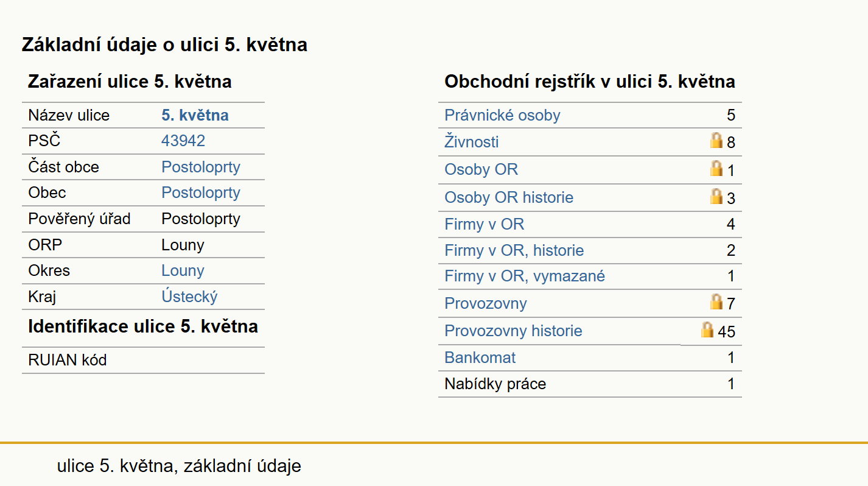This screenshot has width=868, height=486.
Task: Open postal code 43942 link
Action: (183, 141)
